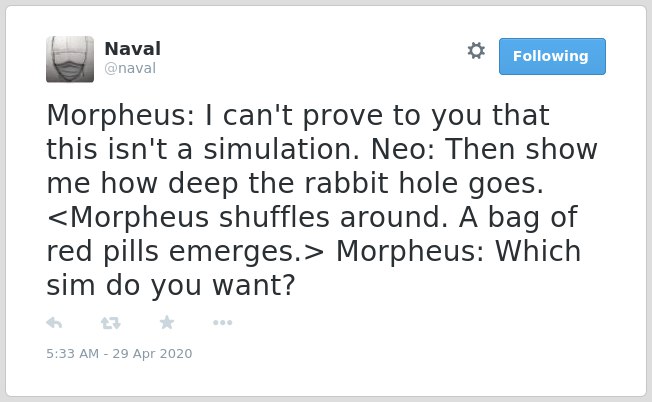
Task: Retweet Naval's Morpheus tweet
Action: coord(111,323)
